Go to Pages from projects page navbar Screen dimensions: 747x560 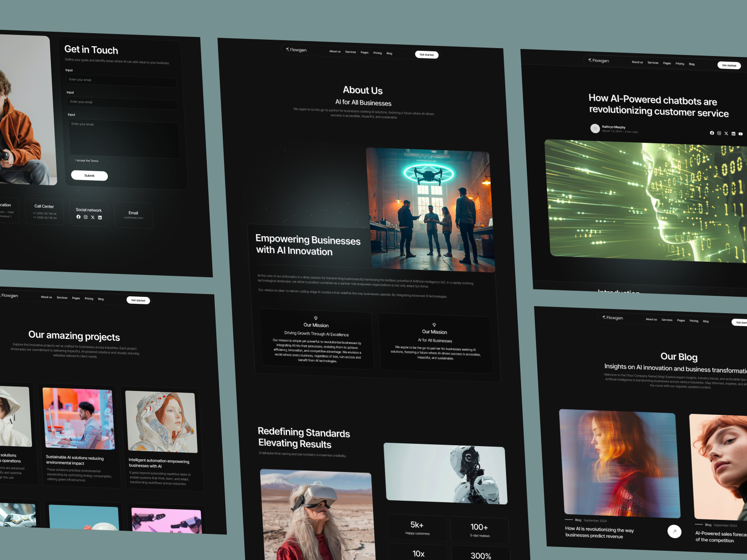coord(76,298)
